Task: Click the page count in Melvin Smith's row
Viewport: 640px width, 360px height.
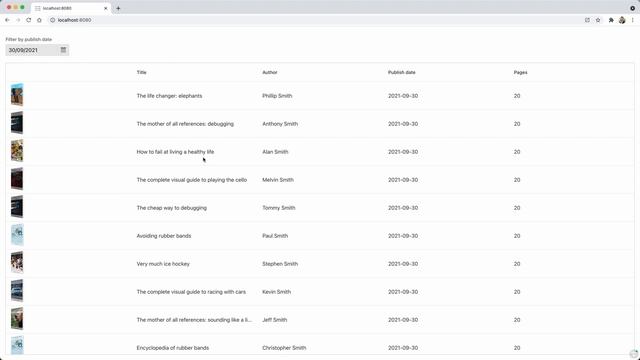Action: coord(517,180)
